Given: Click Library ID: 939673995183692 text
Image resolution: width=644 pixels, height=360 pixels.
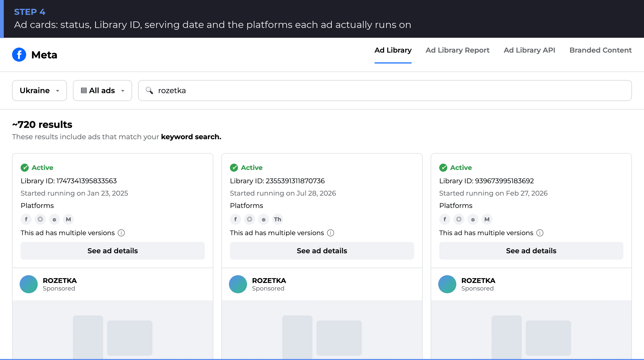Looking at the screenshot, I should tap(487, 181).
